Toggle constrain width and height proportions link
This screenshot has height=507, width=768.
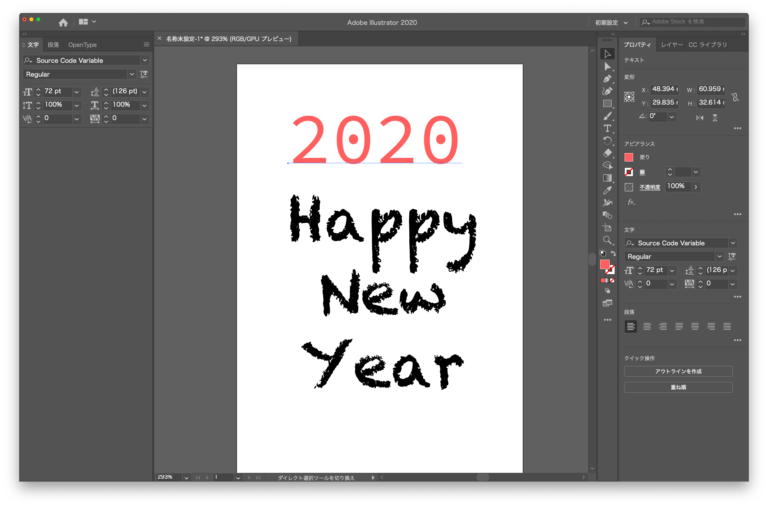(x=735, y=96)
